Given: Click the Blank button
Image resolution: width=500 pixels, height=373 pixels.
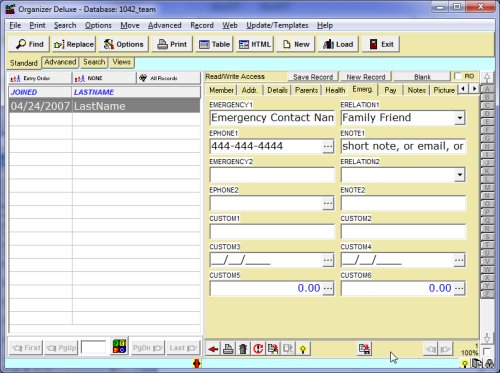Looking at the screenshot, I should (422, 77).
